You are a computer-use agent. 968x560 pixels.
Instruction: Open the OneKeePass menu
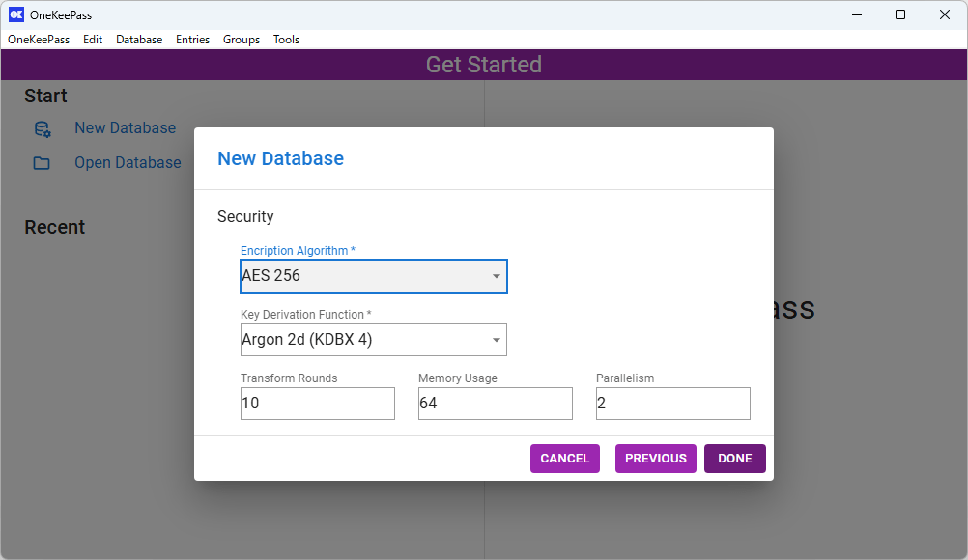(x=39, y=40)
